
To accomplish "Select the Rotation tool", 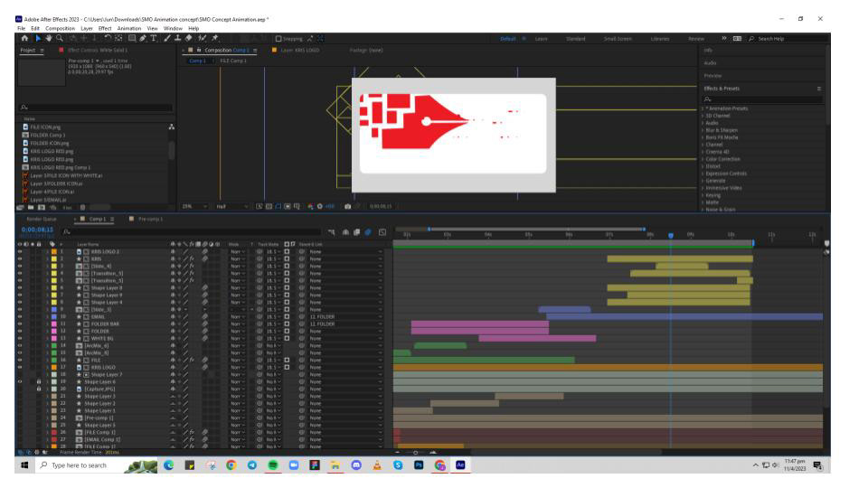I will pyautogui.click(x=108, y=38).
